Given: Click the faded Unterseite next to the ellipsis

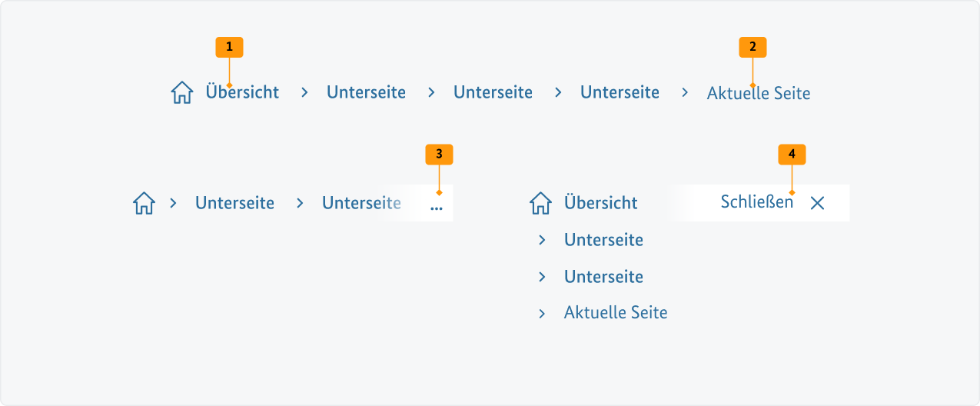Looking at the screenshot, I should [361, 203].
